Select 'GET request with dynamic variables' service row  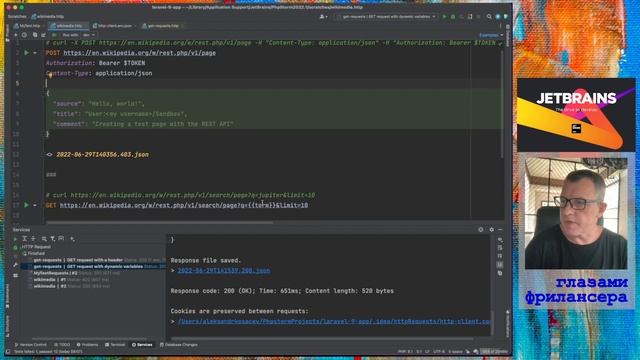click(94, 267)
